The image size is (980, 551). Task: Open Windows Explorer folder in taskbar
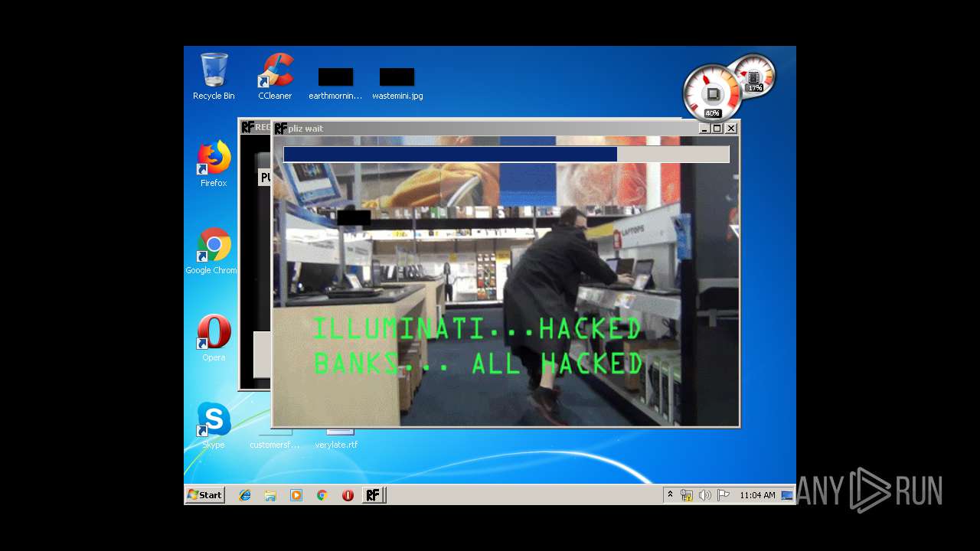coord(270,495)
